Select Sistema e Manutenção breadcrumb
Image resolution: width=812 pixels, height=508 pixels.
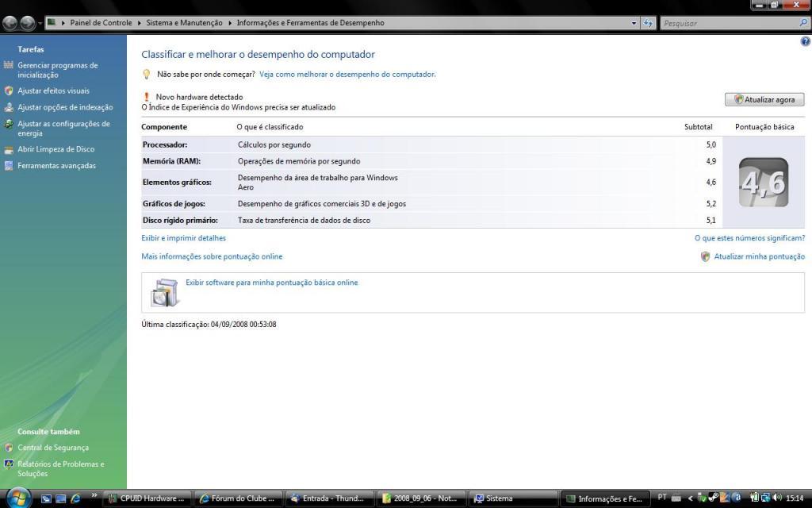coord(184,23)
